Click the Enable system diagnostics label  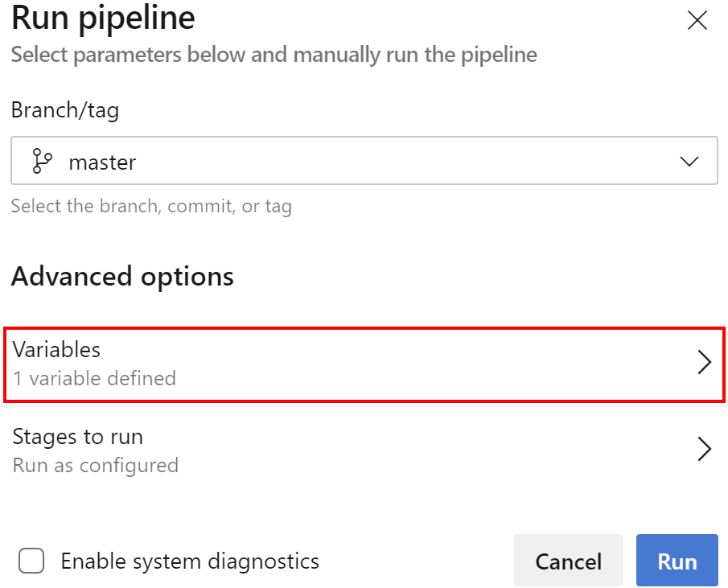(x=190, y=561)
